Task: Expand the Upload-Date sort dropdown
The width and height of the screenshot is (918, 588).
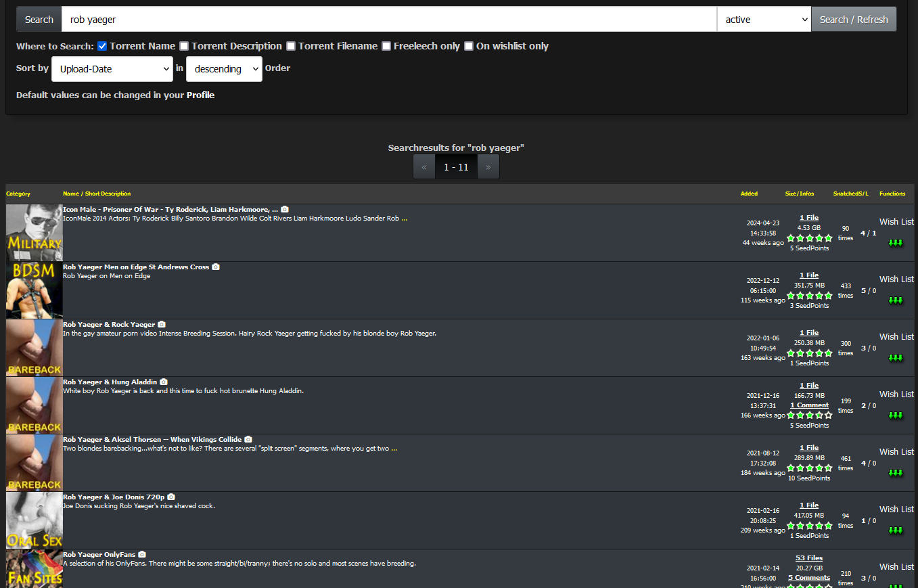Action: pos(112,69)
